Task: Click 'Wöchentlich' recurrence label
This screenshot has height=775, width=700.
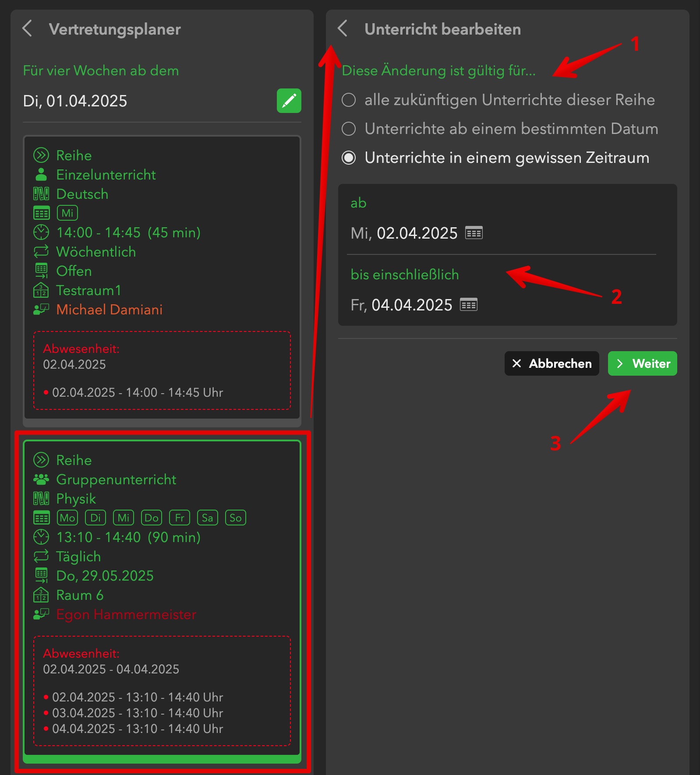Action: (96, 252)
